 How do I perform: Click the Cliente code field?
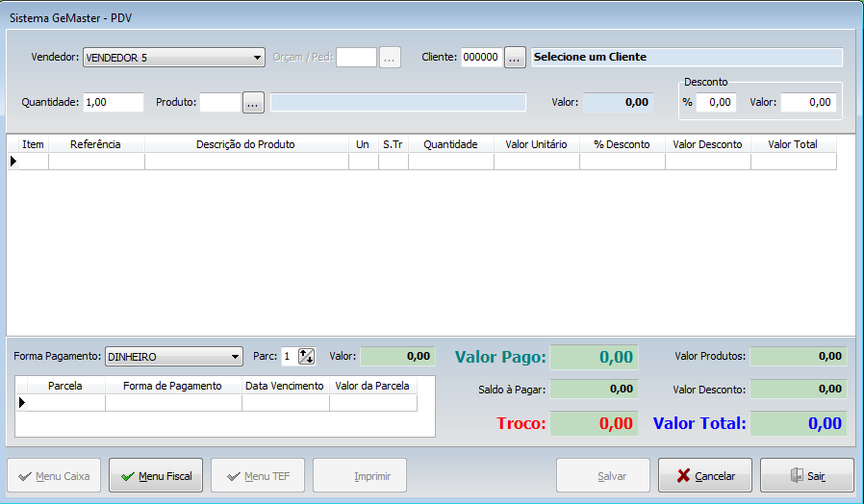click(x=480, y=58)
